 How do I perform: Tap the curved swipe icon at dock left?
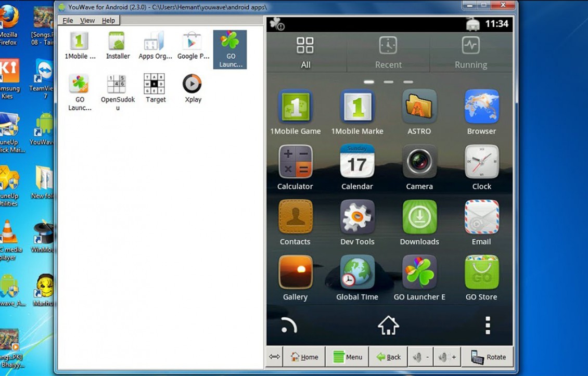pyautogui.click(x=289, y=326)
